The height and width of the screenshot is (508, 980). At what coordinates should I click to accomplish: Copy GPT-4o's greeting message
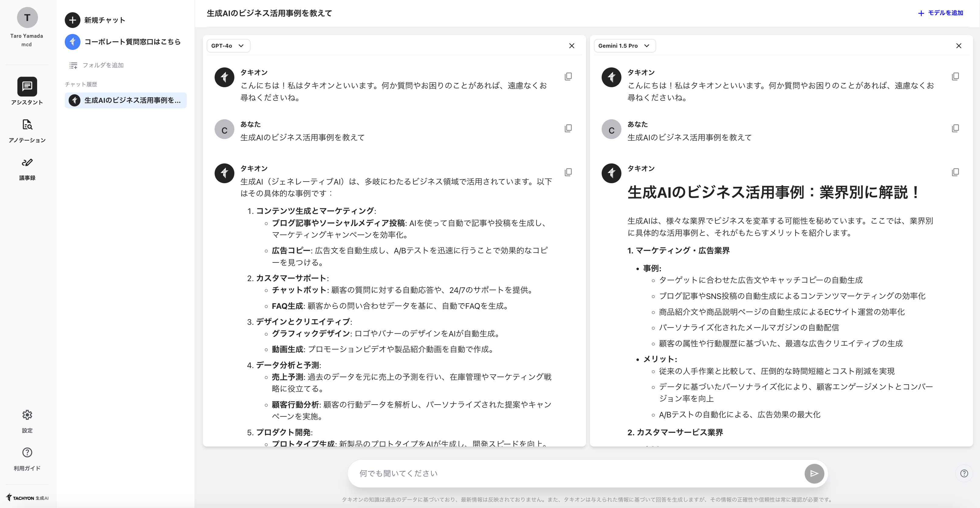point(568,77)
